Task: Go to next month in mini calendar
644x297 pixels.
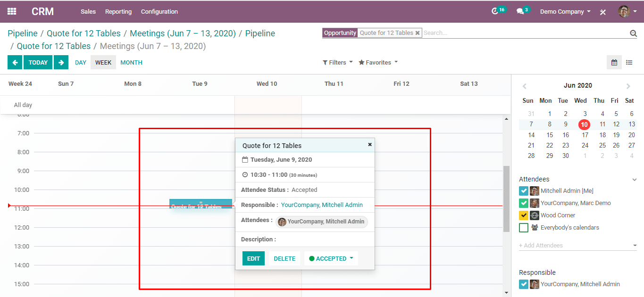Action: tap(628, 86)
